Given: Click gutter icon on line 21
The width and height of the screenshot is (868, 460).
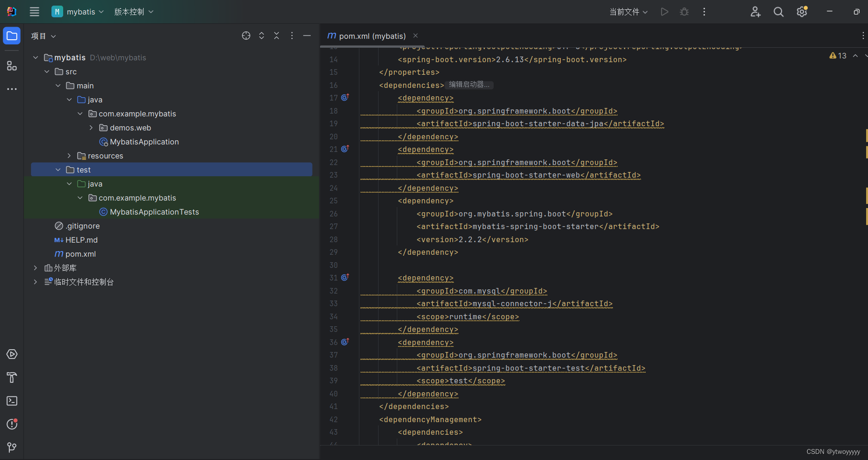Looking at the screenshot, I should tap(345, 149).
